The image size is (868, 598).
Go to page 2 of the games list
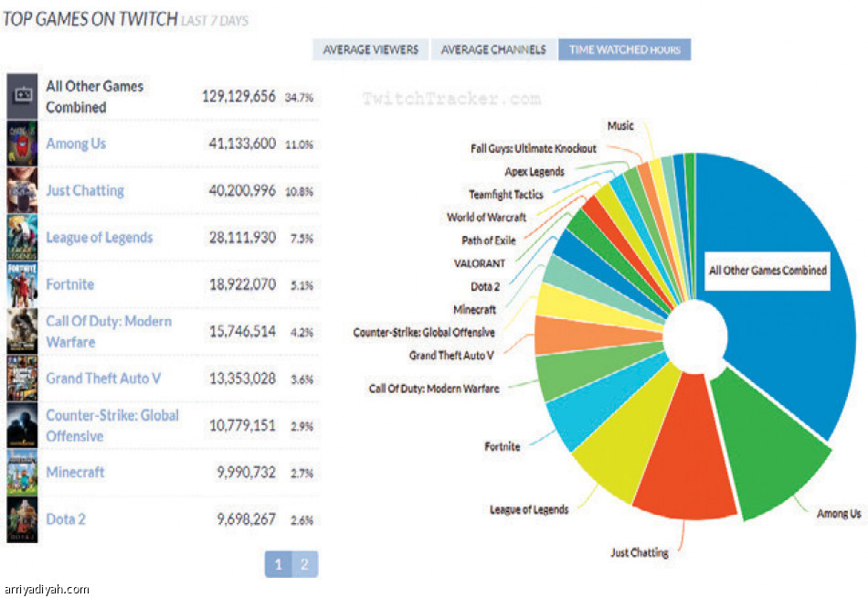coord(305,564)
